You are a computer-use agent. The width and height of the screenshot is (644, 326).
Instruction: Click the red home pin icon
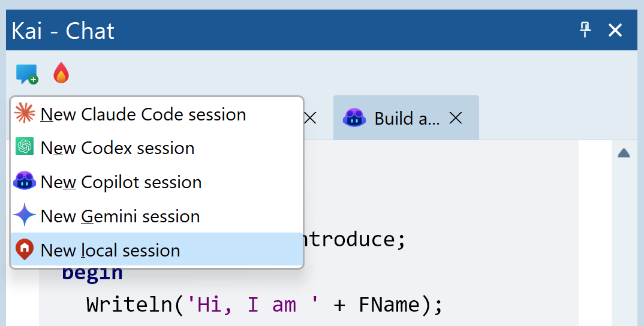pos(24,249)
